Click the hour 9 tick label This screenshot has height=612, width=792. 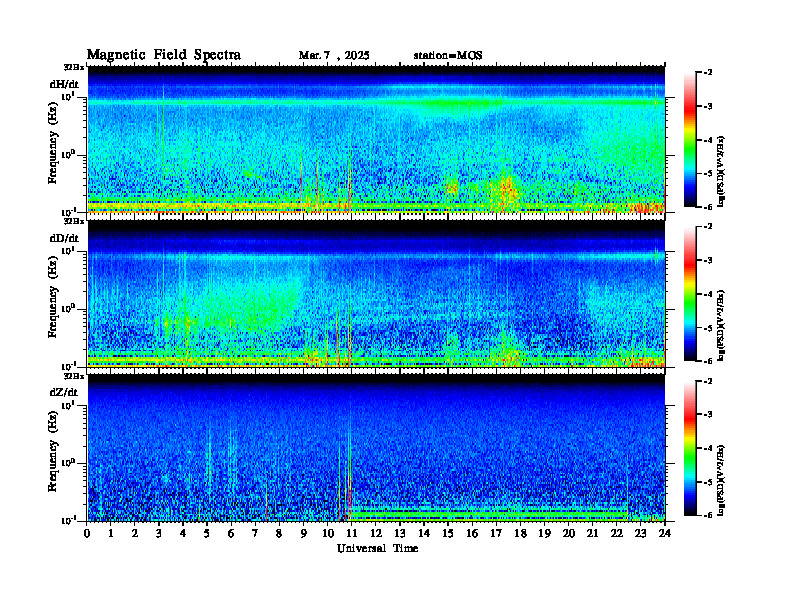pos(303,533)
